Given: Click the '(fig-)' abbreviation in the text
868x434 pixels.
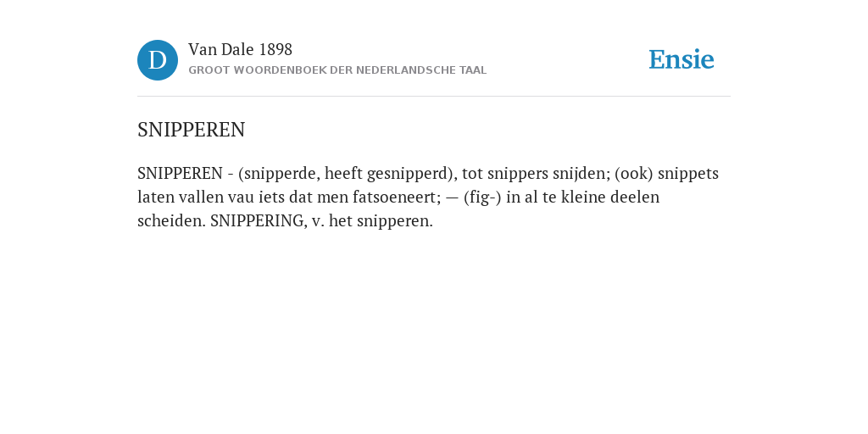Looking at the screenshot, I should point(482,198).
